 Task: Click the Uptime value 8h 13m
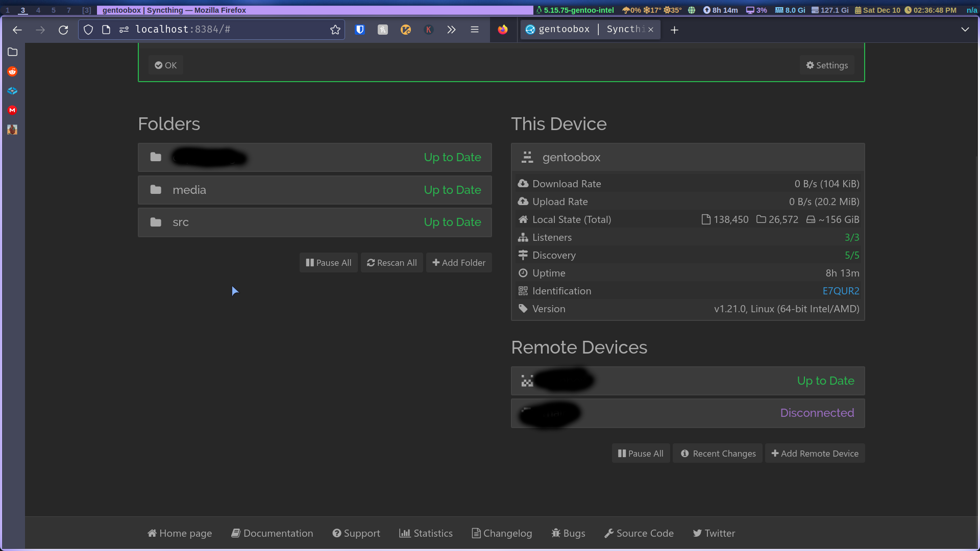(x=842, y=273)
